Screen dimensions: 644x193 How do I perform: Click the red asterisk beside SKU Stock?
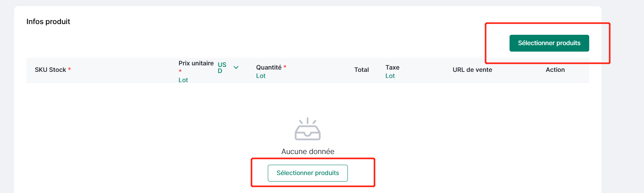[69, 69]
